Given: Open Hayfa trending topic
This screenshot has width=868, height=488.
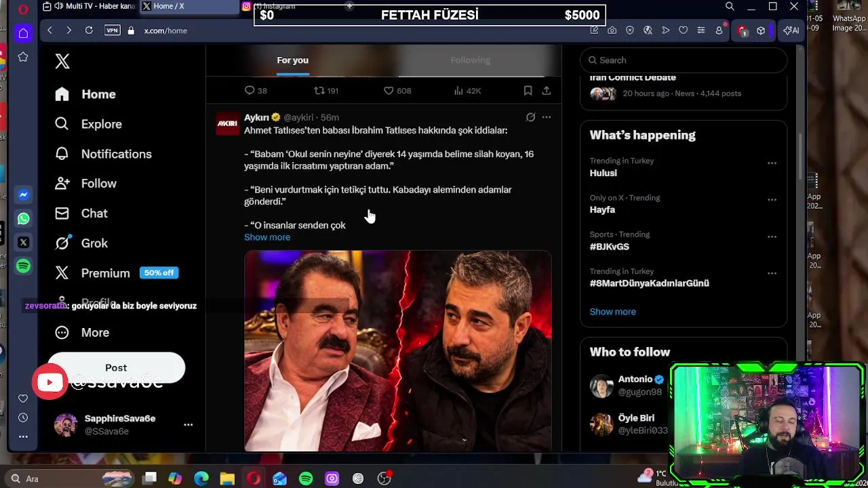Looking at the screenshot, I should (602, 209).
